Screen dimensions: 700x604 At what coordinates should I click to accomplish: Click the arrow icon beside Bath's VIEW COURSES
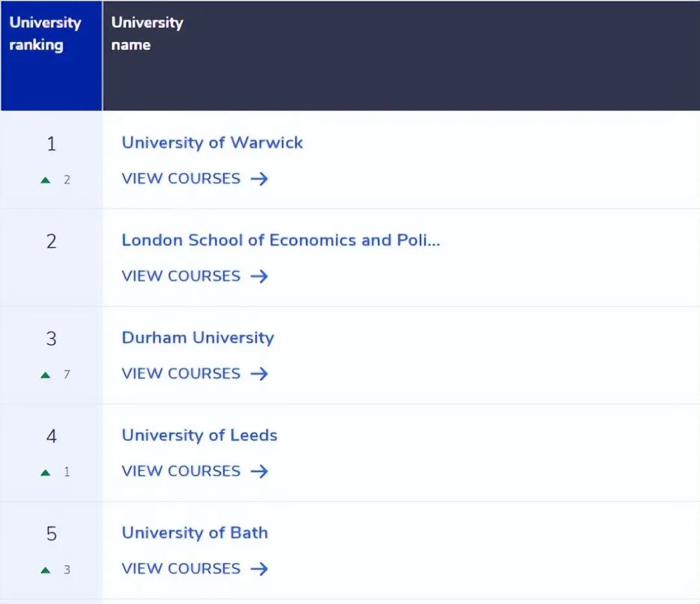259,568
